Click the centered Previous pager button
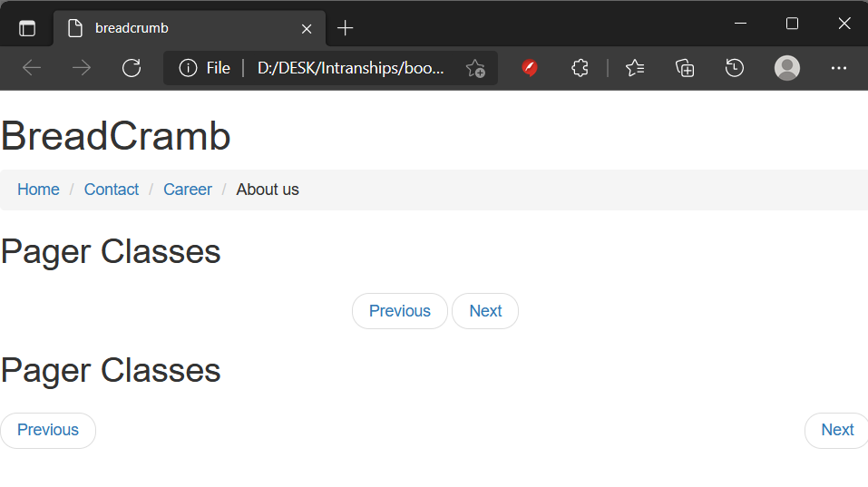The image size is (868, 487). 400,311
